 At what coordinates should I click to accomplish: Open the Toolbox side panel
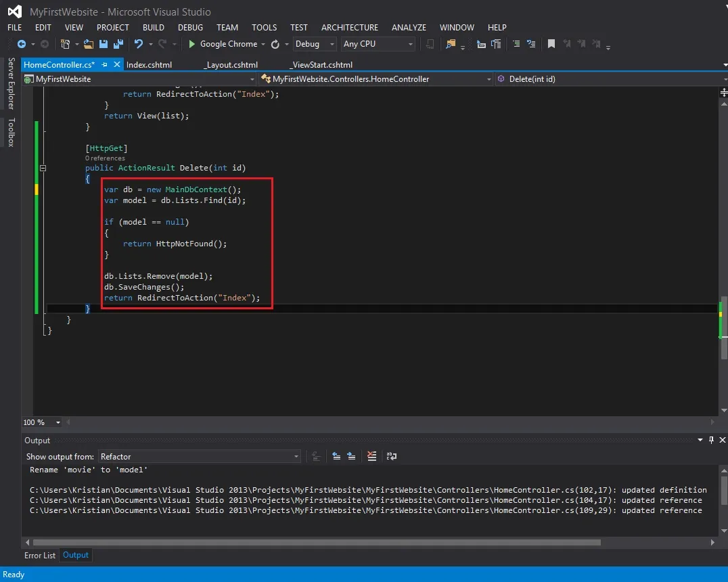click(x=11, y=133)
